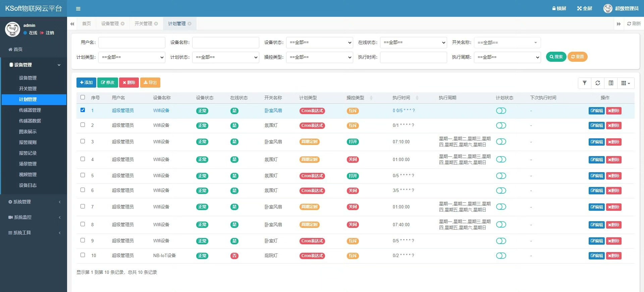
Task: Toggle the table card view icon
Action: (611, 83)
